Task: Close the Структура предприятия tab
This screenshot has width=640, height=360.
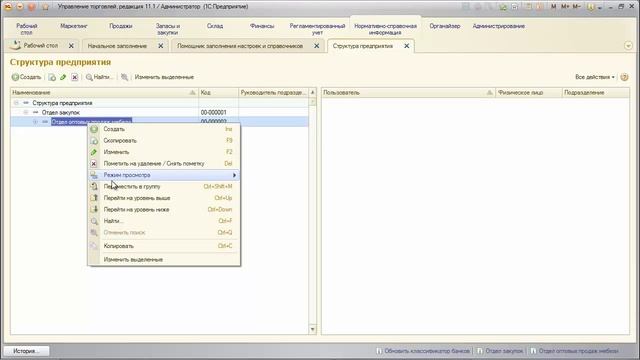Action: [407, 46]
